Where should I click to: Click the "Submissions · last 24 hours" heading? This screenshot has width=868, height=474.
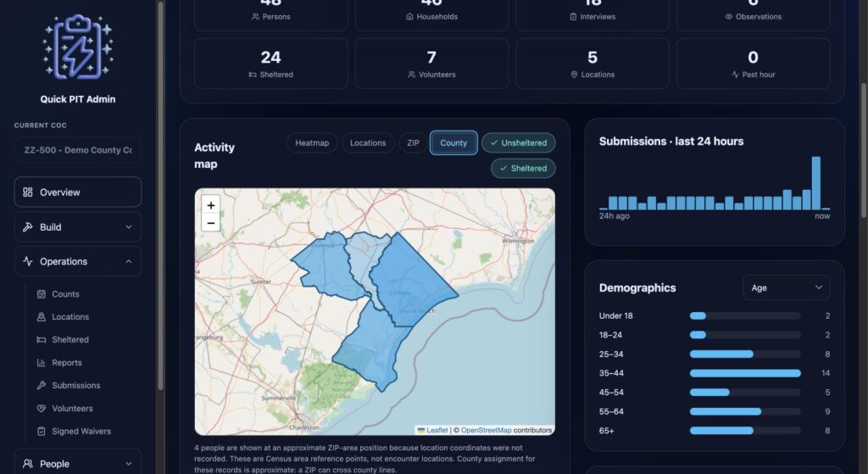pyautogui.click(x=671, y=142)
